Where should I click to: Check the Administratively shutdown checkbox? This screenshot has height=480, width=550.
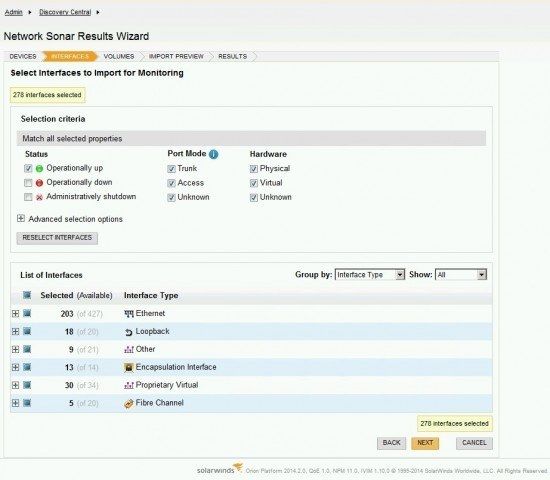click(x=28, y=197)
